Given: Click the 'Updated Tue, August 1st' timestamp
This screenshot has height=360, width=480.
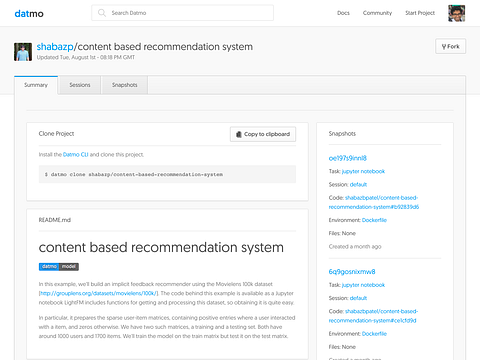Looking at the screenshot, I should pos(86,57).
